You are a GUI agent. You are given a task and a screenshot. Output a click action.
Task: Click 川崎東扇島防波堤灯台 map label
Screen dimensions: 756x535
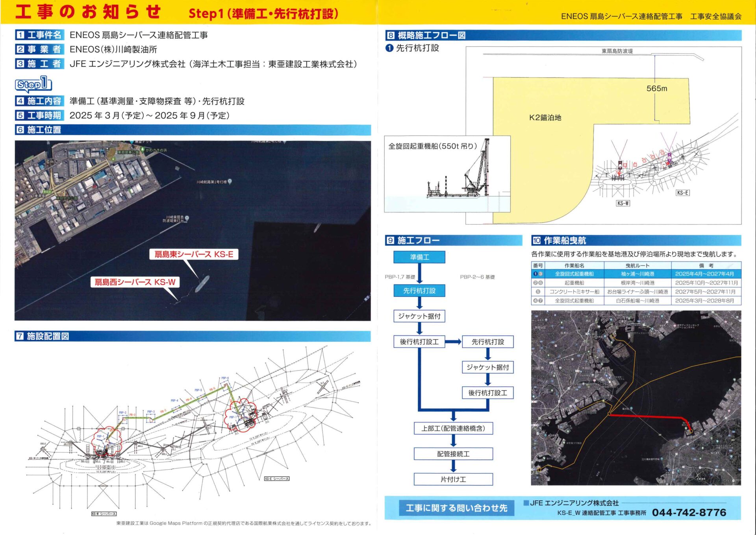click(173, 219)
